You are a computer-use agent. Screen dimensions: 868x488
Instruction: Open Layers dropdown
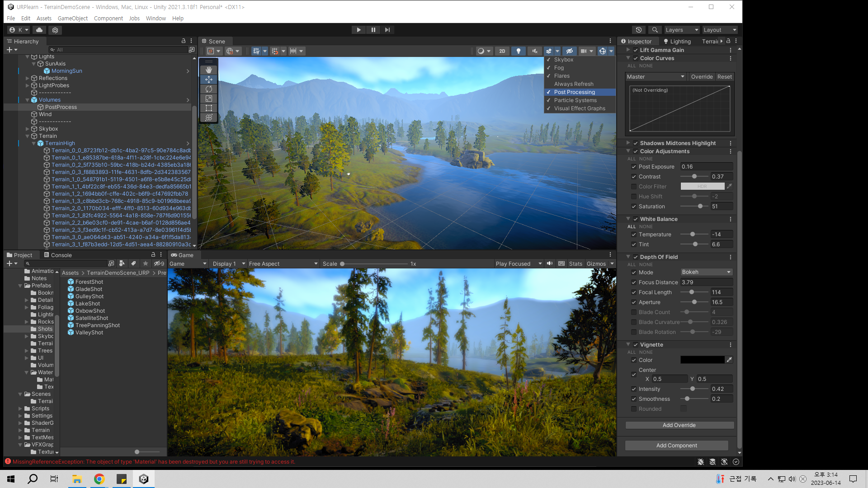point(682,30)
